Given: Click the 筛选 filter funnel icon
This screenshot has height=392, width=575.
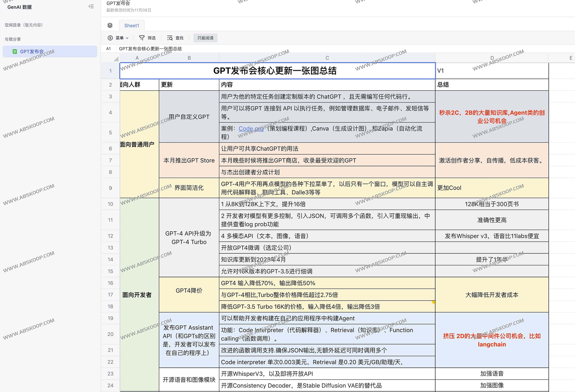Looking at the screenshot, I should [142, 38].
